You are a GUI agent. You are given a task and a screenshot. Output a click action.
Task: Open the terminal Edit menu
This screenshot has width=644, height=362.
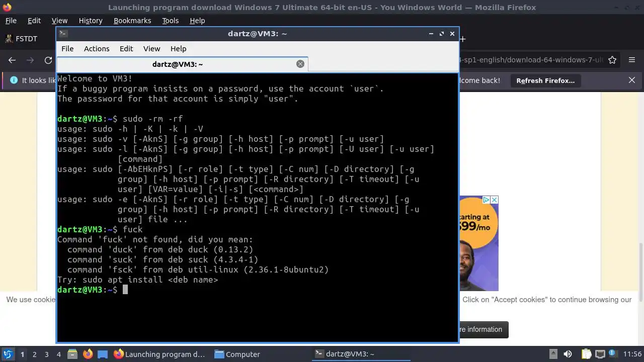click(x=126, y=49)
